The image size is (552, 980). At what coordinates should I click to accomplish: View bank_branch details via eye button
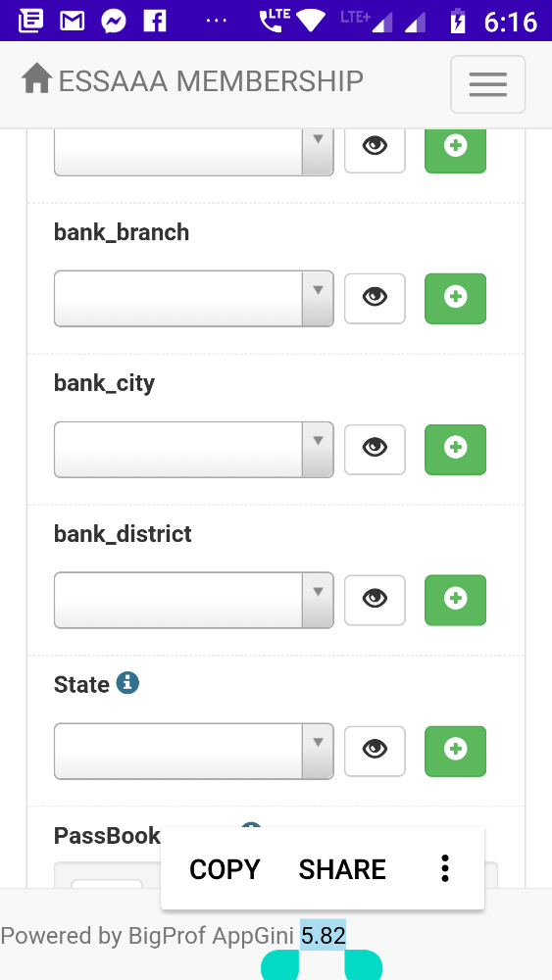tap(375, 298)
